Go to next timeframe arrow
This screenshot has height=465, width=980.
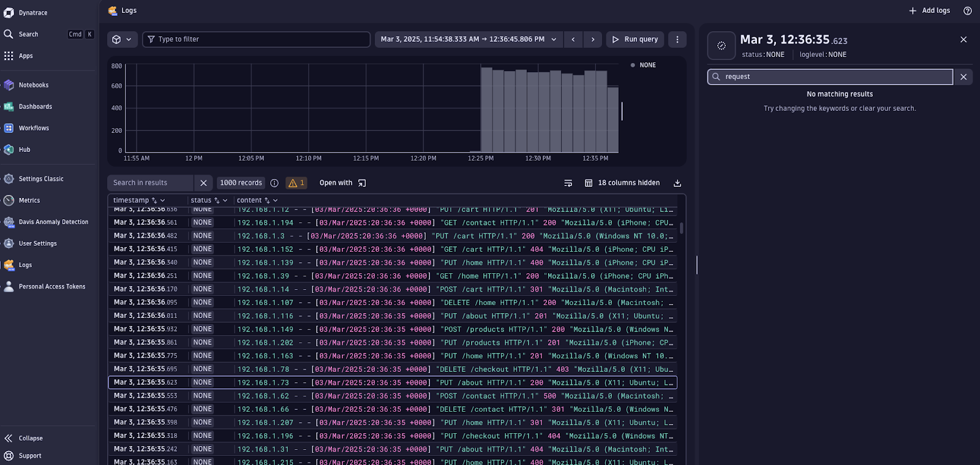tap(592, 39)
